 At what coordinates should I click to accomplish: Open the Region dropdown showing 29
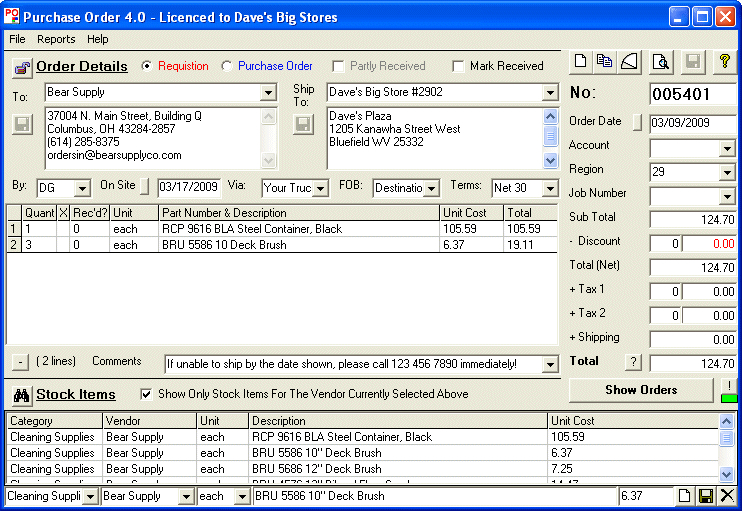click(x=727, y=172)
